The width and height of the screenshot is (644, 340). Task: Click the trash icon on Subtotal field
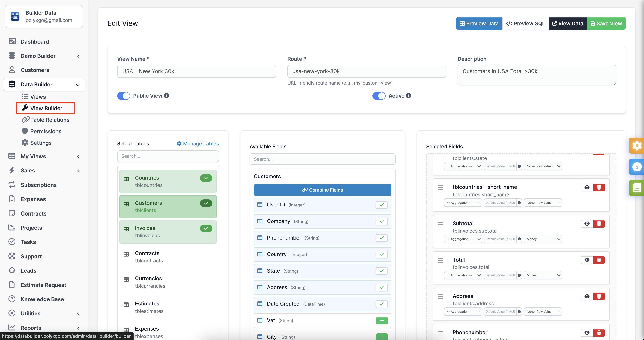(x=599, y=223)
